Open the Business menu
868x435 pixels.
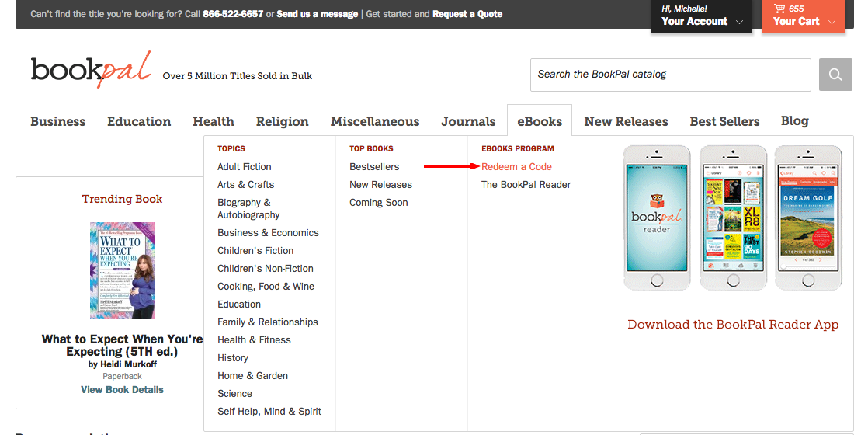point(58,121)
